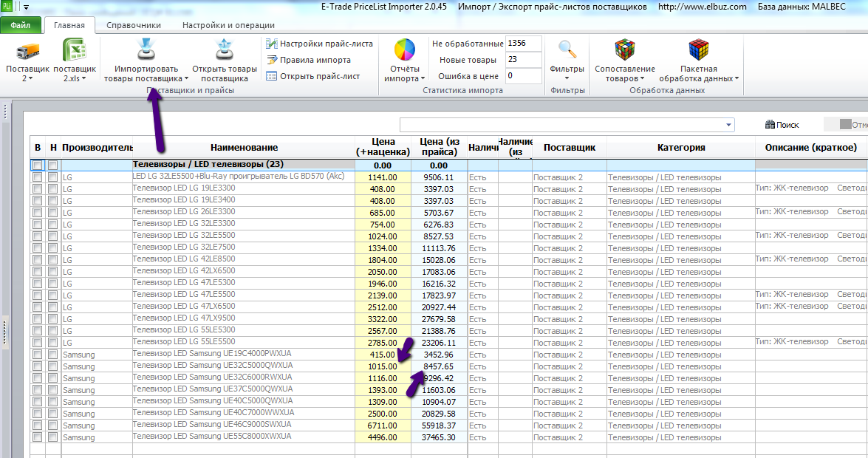868x458 pixels.
Task: Open the Файл menu
Action: coord(21,25)
